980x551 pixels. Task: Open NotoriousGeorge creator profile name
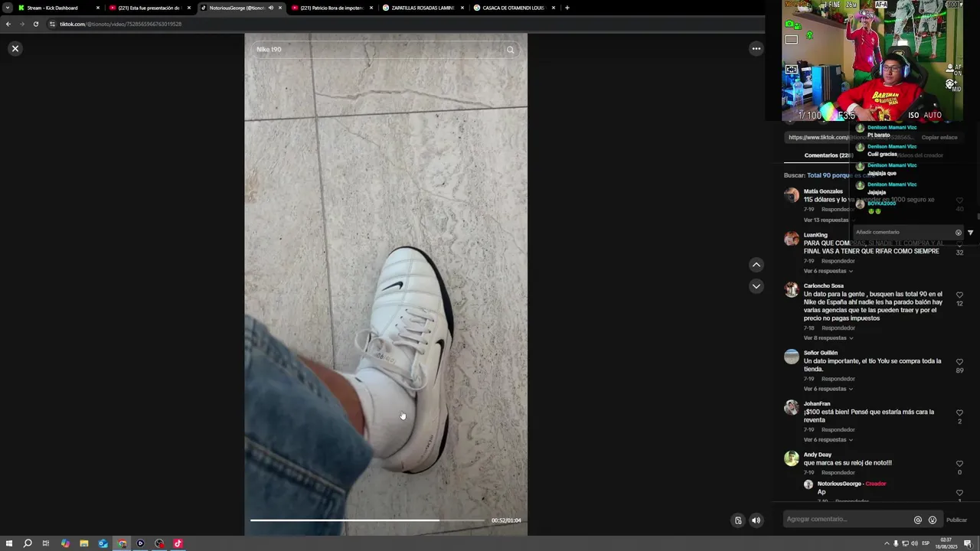(x=839, y=484)
